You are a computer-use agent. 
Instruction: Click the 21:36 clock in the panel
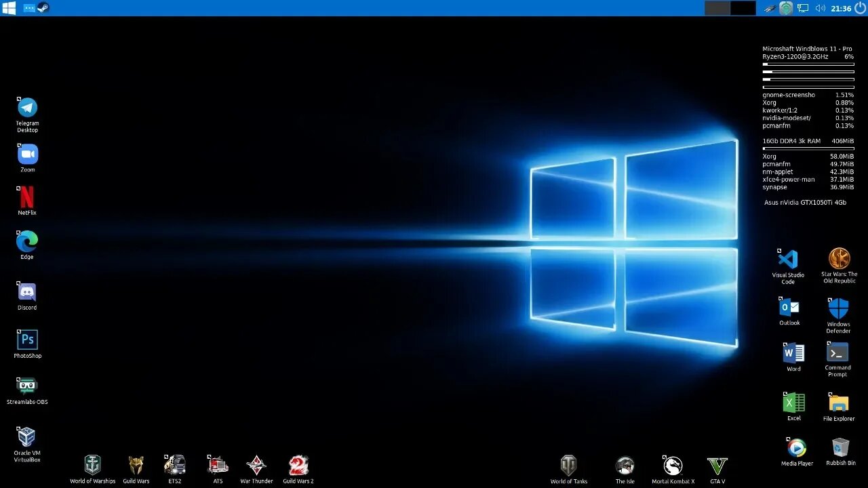tap(841, 9)
